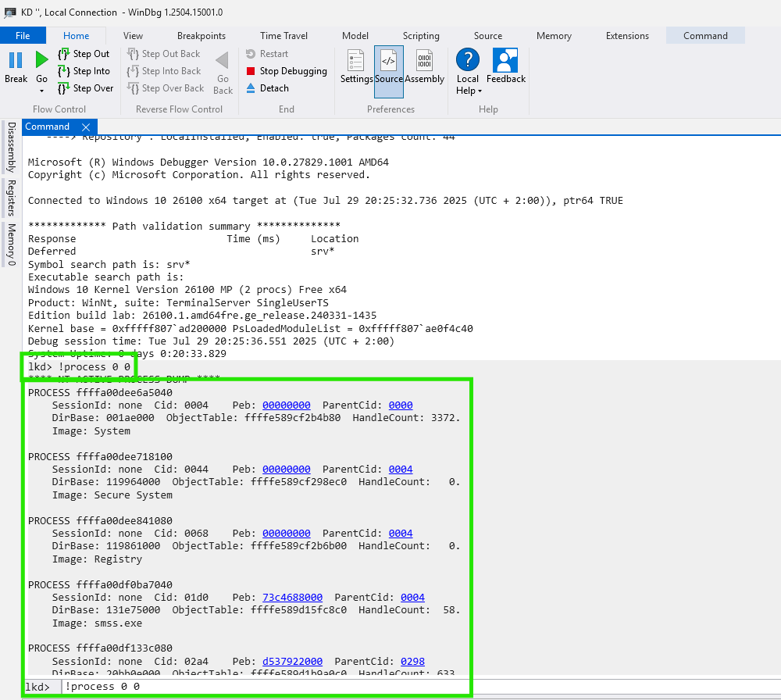Click the Step Out button
This screenshot has height=700, width=781.
(x=84, y=54)
